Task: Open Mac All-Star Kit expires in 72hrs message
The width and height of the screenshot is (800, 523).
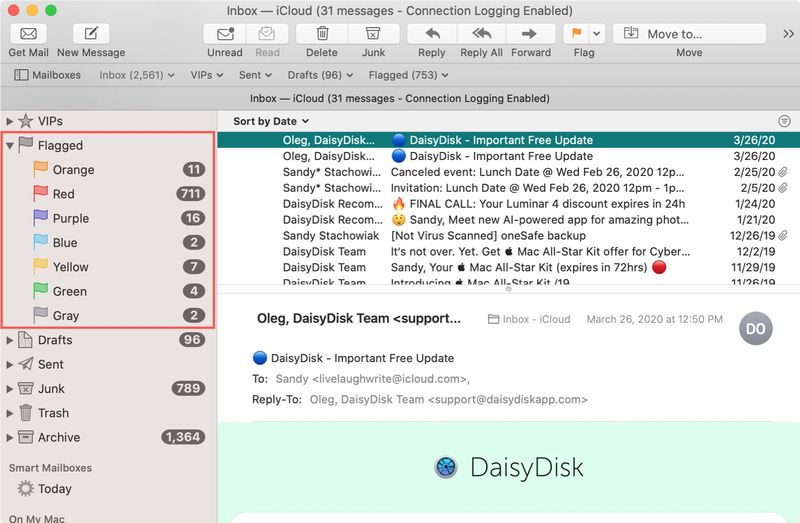Action: click(x=508, y=267)
